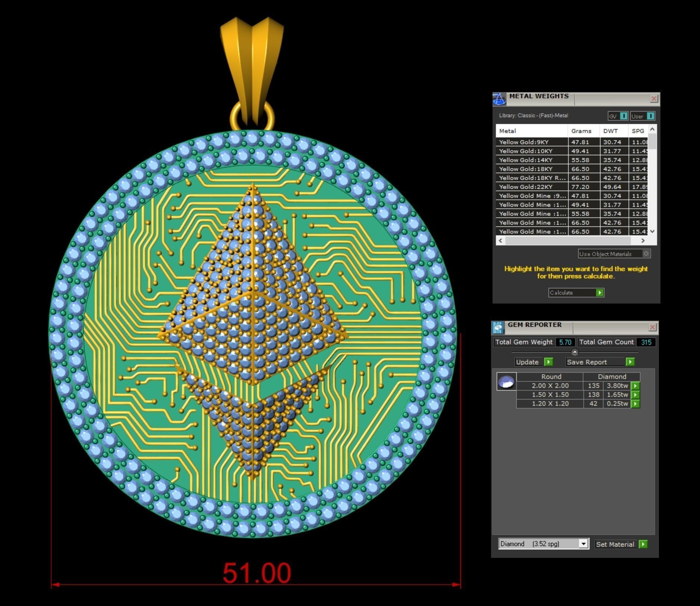Click the green arrow beside Calculate
The image size is (700, 606).
point(600,293)
